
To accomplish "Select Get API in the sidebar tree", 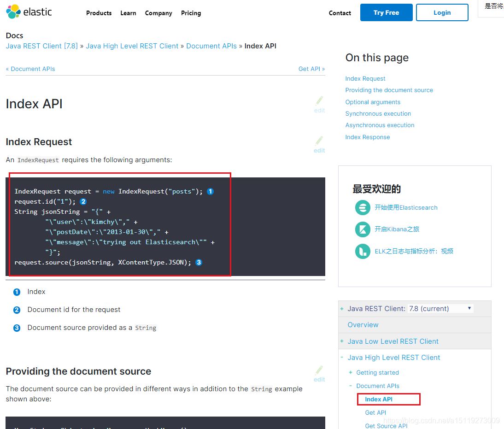I will point(375,412).
